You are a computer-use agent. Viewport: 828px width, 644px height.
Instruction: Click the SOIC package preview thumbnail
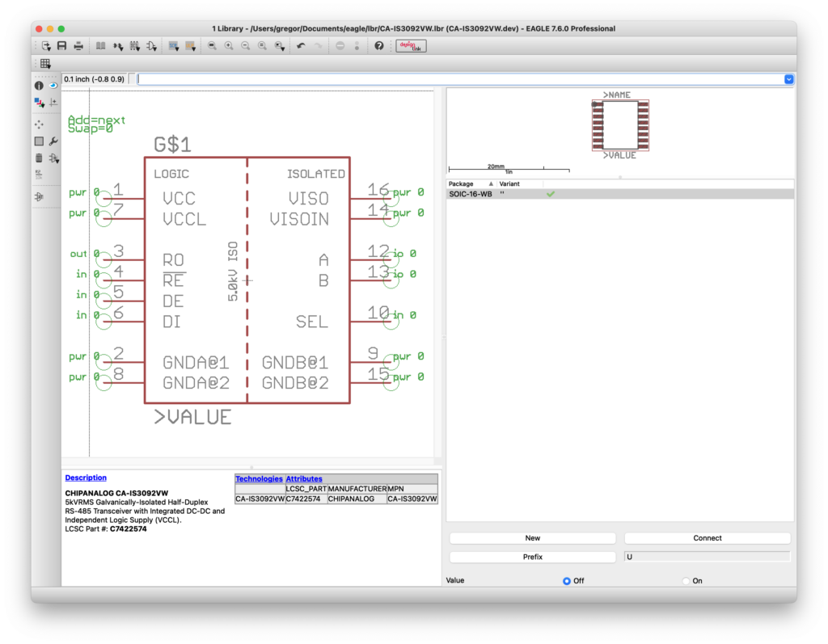pyautogui.click(x=620, y=125)
